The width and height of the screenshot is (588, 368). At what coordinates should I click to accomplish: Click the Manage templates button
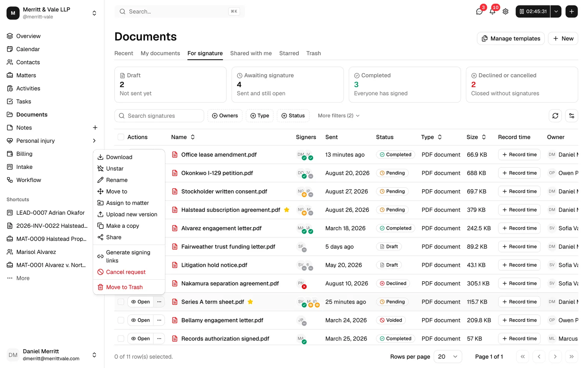coord(510,39)
